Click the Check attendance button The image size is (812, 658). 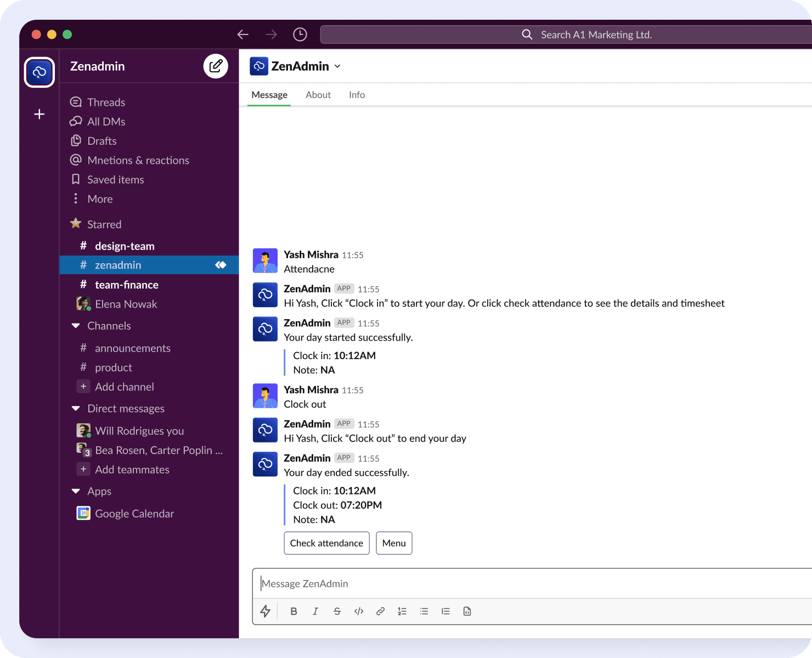point(326,543)
